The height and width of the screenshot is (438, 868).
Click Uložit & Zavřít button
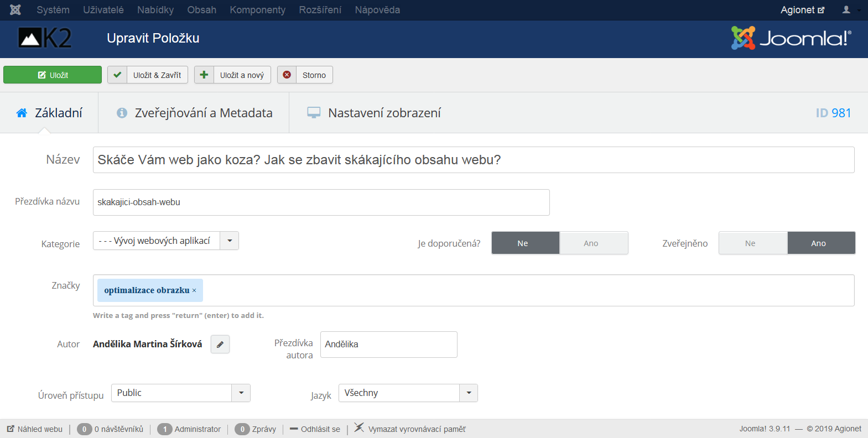point(148,75)
